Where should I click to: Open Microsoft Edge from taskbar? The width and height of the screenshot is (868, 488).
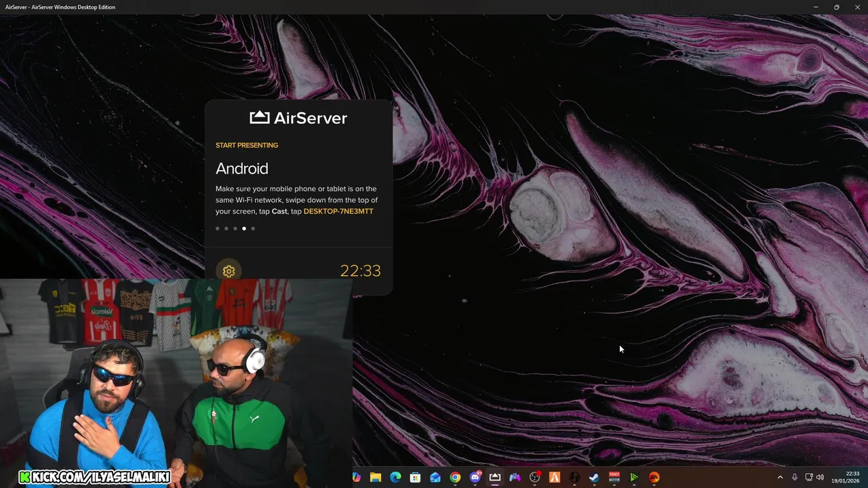point(395,478)
